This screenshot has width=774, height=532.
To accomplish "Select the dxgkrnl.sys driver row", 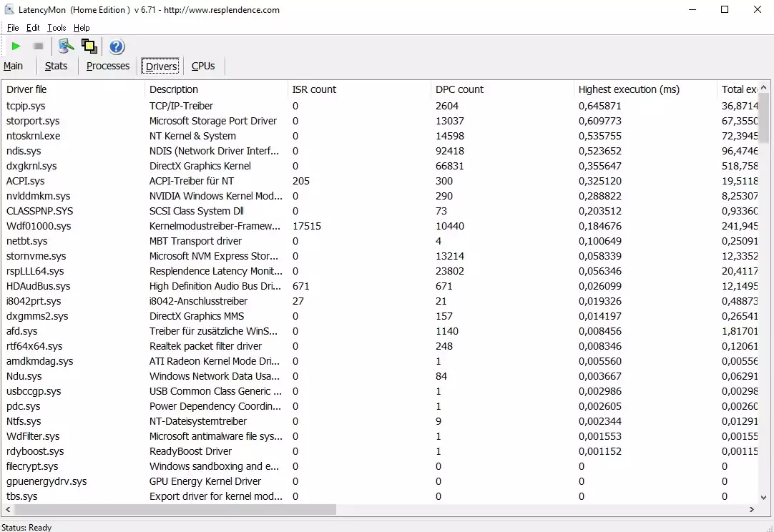I will [380, 167].
